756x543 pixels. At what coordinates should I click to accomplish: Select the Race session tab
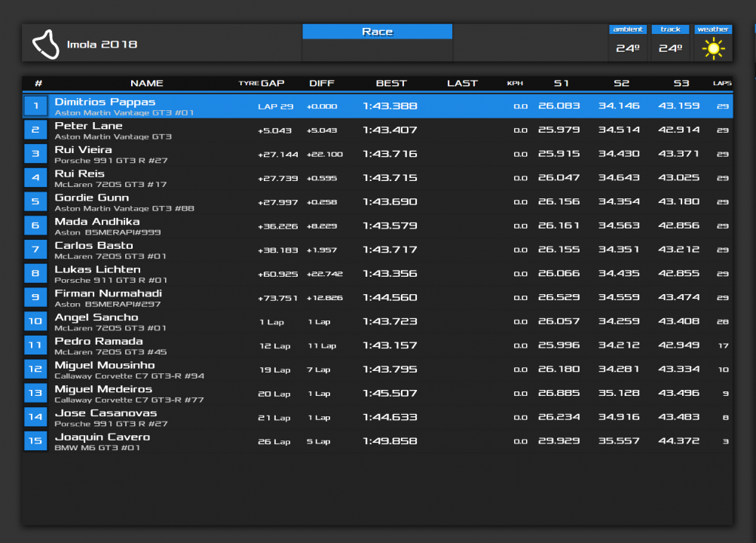[377, 32]
